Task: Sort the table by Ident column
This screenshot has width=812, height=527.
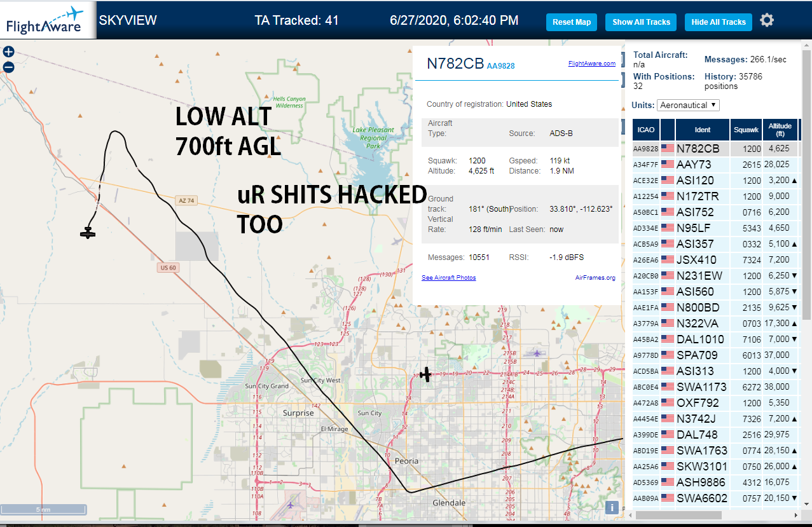Action: tap(703, 130)
